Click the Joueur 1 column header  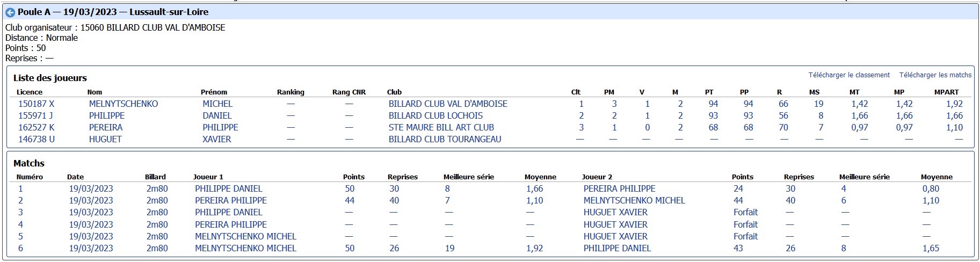tap(208, 177)
